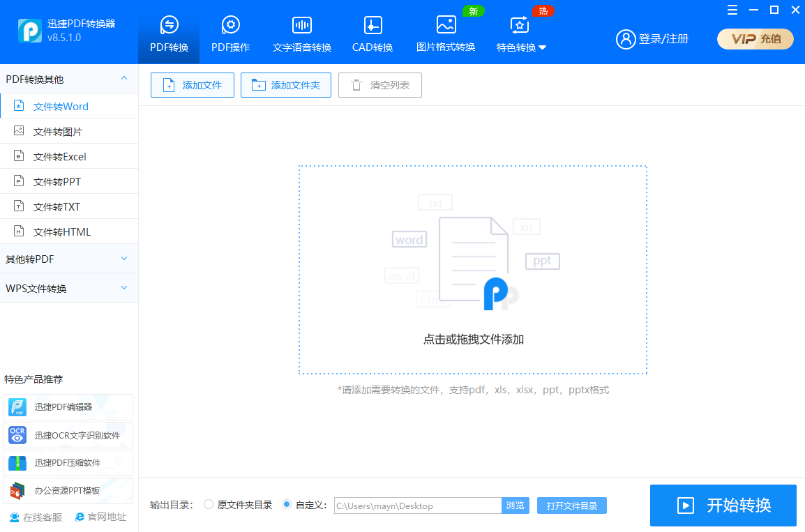This screenshot has height=532, width=805.
Task: Open the hamburger menu
Action: (x=732, y=10)
